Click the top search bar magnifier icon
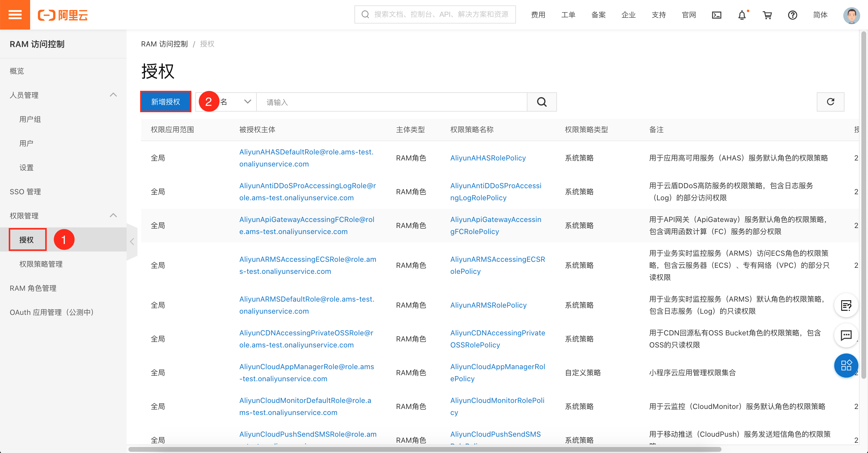Image resolution: width=868 pixels, height=453 pixels. (365, 14)
